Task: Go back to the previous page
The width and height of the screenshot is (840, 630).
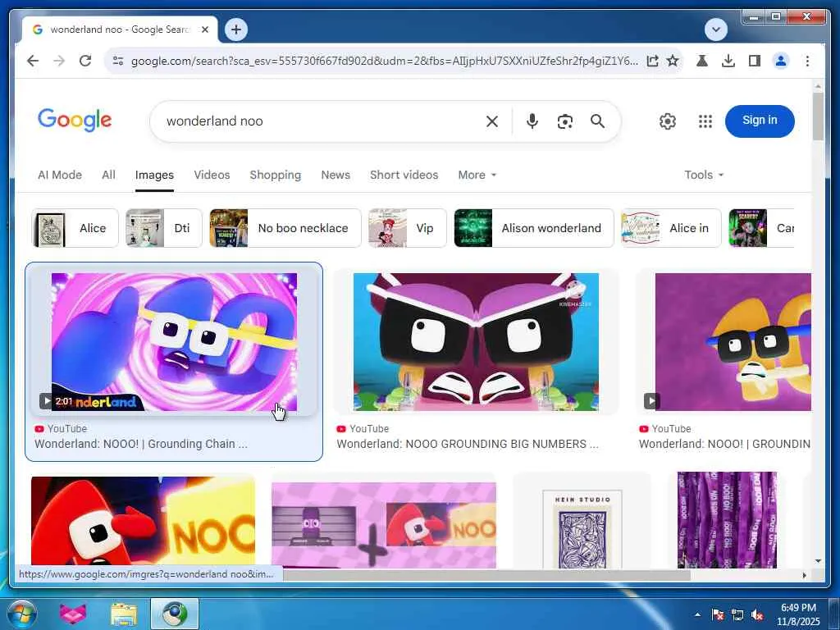Action: 33,61
